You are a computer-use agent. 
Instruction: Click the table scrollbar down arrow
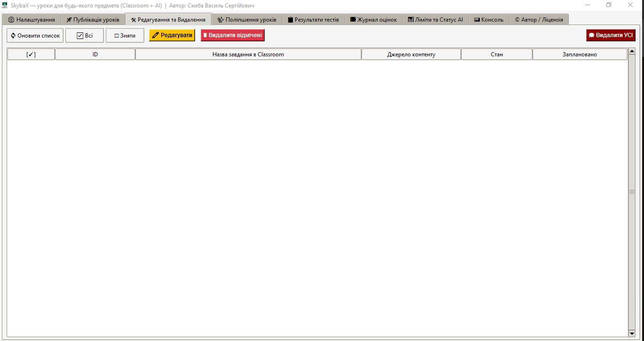[x=632, y=333]
